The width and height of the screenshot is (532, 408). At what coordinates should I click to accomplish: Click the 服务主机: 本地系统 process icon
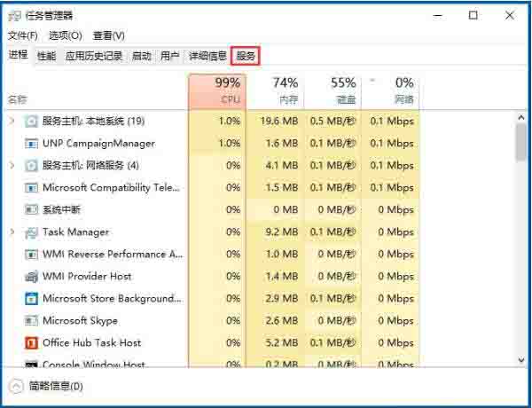(32, 121)
